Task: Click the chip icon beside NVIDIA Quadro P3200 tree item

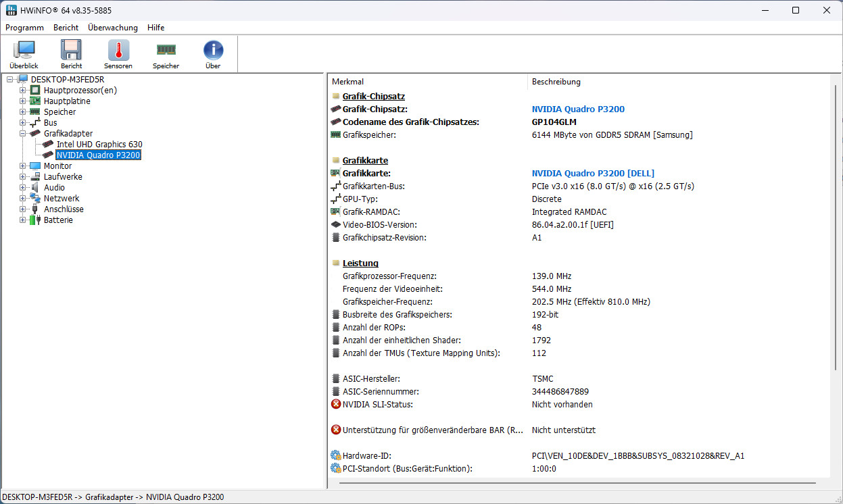Action: (x=48, y=155)
